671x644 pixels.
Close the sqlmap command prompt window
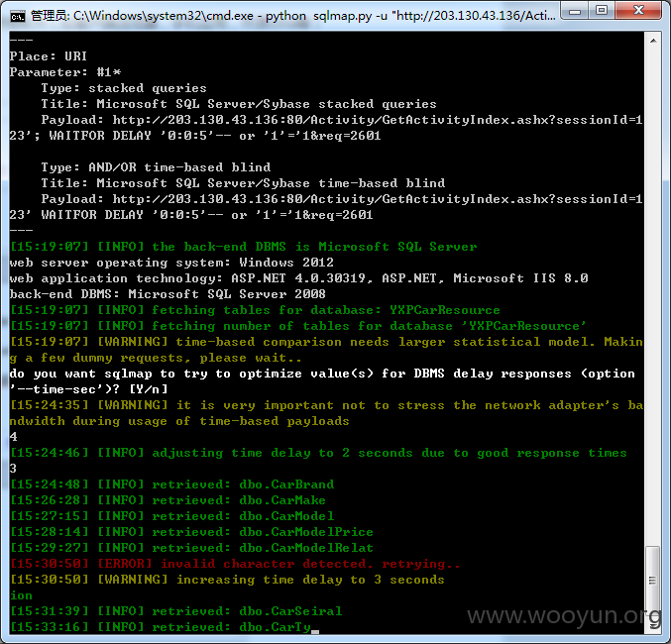(638, 10)
